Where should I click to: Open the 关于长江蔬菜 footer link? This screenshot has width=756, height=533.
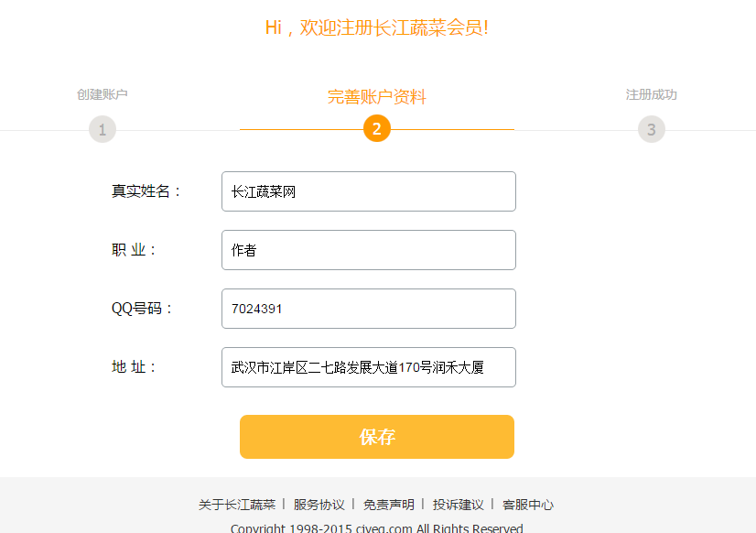[237, 505]
